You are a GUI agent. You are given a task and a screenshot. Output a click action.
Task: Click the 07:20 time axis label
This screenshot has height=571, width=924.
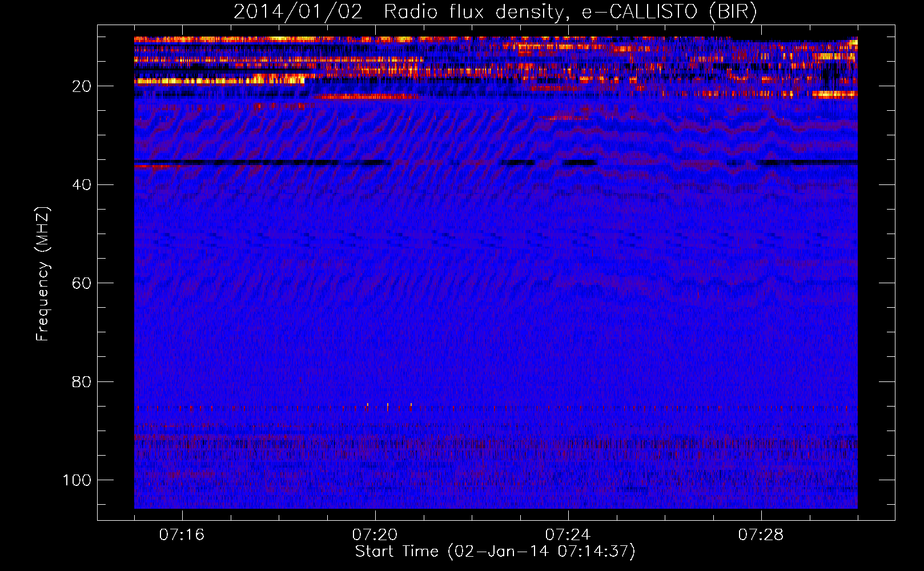[x=375, y=535]
